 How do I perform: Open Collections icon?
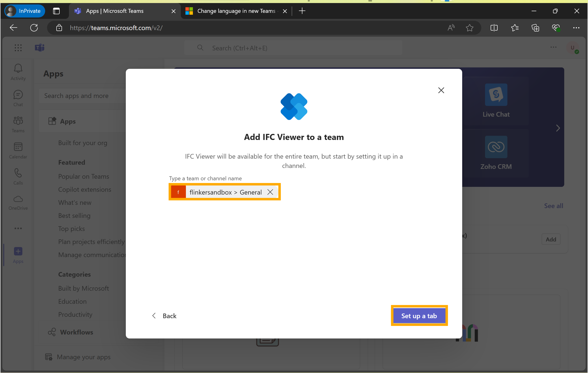(x=535, y=28)
